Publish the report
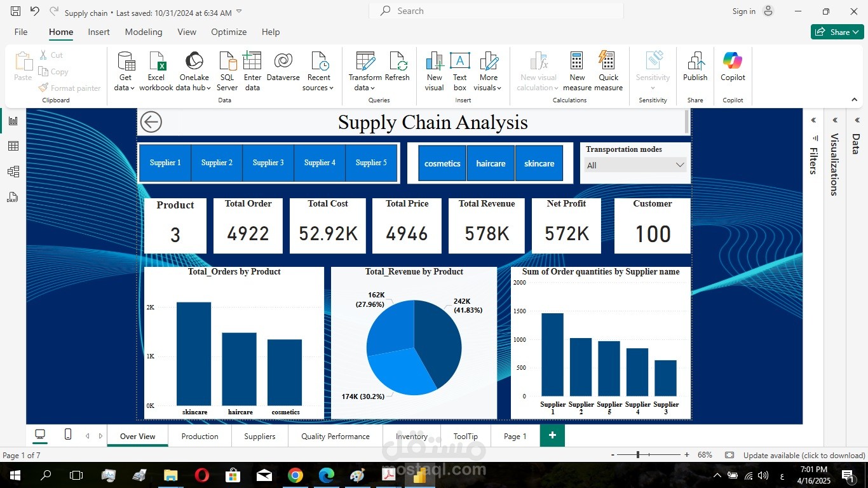 [x=695, y=67]
